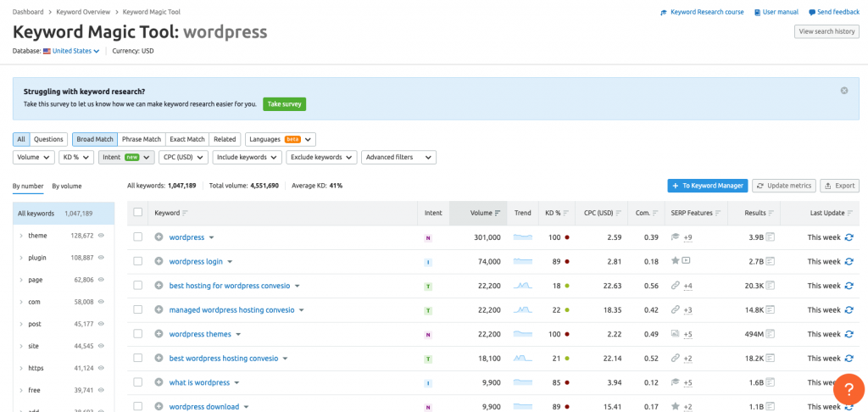Open SERP snapshot for wordpress themes results

pos(770,334)
